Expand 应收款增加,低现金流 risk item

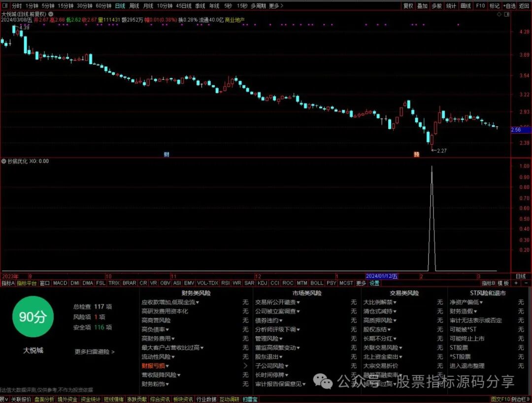[170, 302]
